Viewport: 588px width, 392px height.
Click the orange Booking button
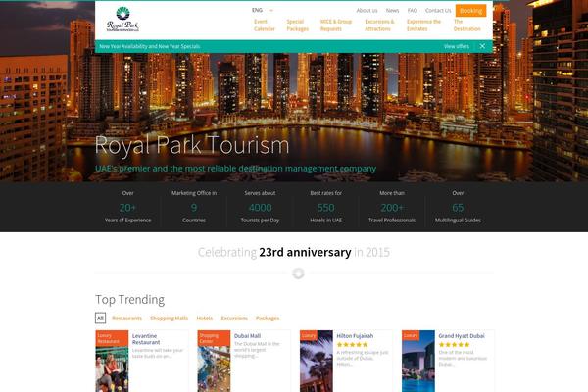click(x=470, y=11)
